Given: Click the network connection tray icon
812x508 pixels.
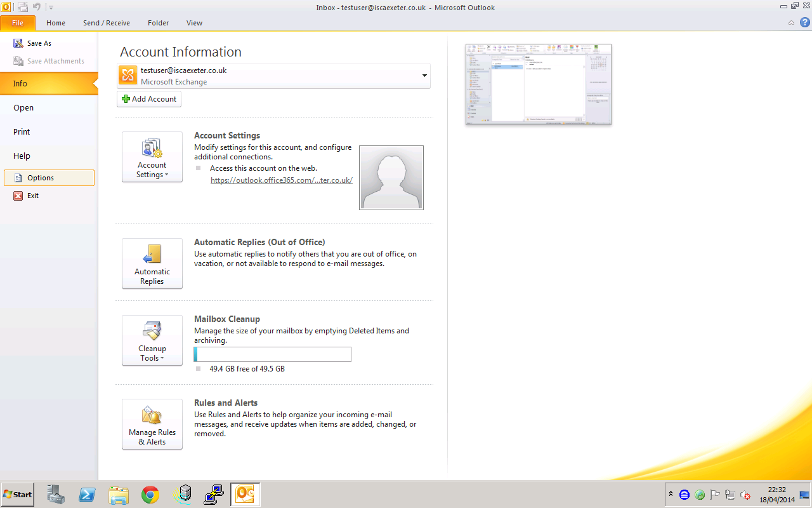Looking at the screenshot, I should 730,495.
